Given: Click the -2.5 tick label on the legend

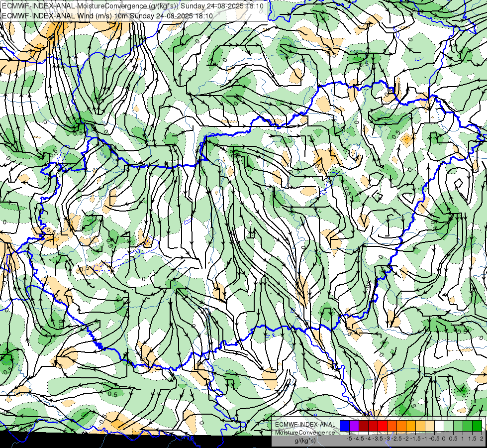Looking at the screenshot, I should pos(396,439).
